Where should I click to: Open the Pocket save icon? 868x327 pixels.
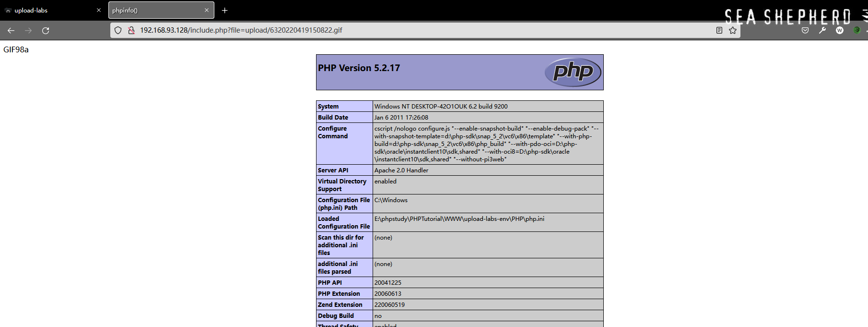pos(805,30)
